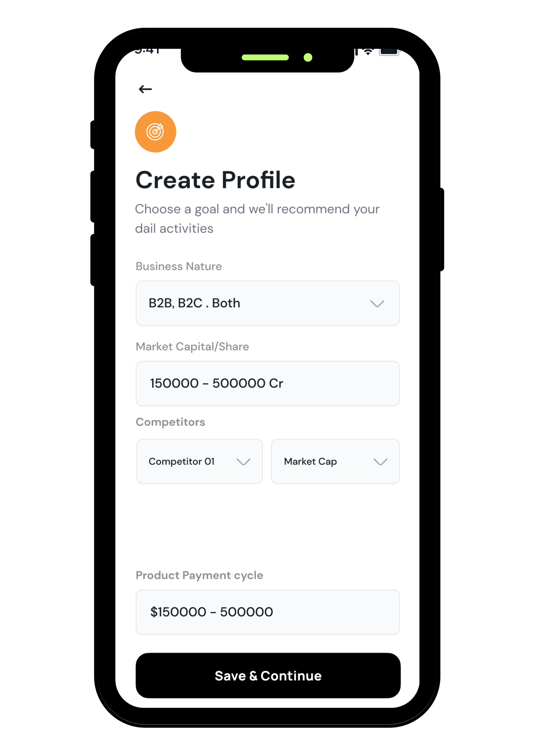Open the B2B, B2C . Both dropdown
Image resolution: width=535 pixels, height=756 pixels.
pos(267,303)
